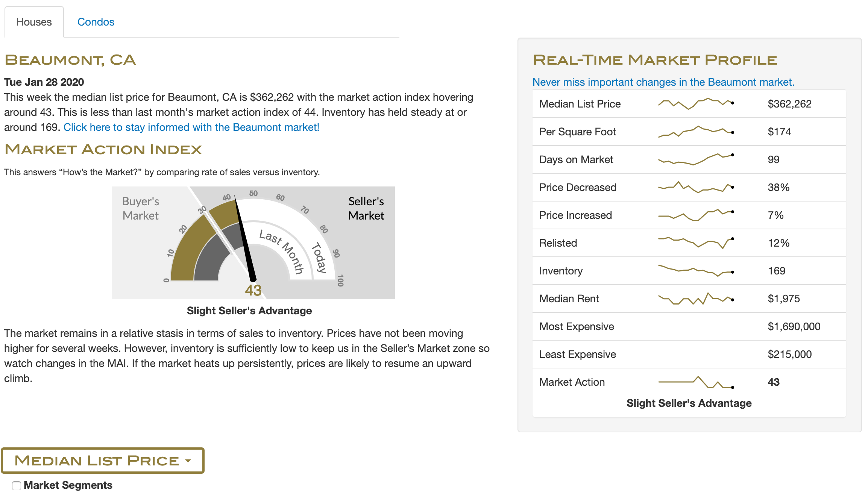
Task: Expand the Median List Price dropdown
Action: click(x=103, y=460)
